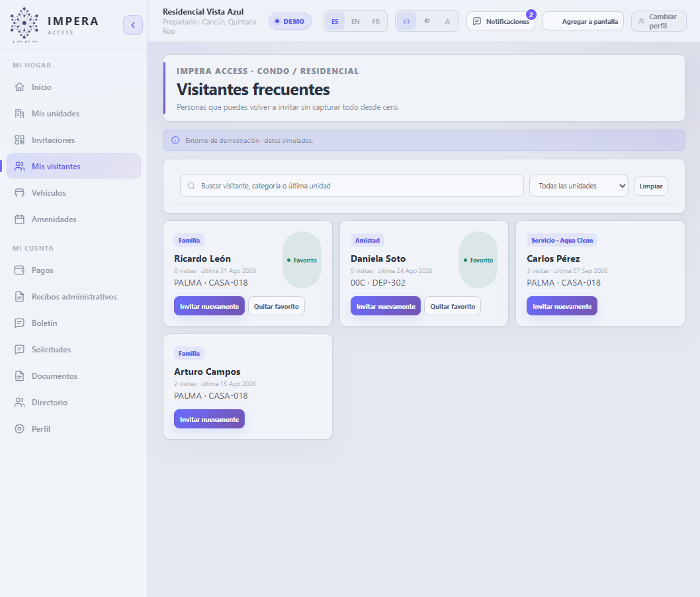Click the Perfil gear icon
This screenshot has width=700, height=597.
pos(20,429)
